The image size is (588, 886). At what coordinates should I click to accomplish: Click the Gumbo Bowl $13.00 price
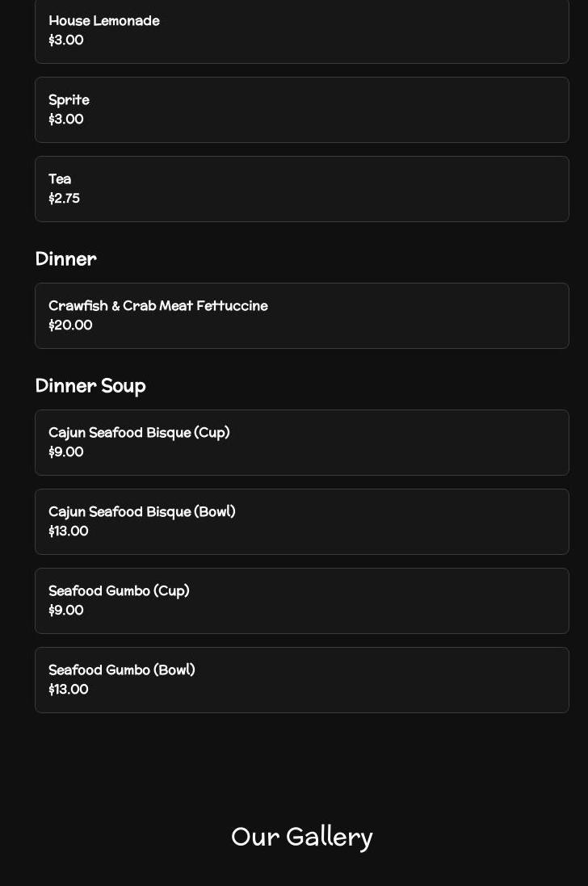tap(69, 689)
